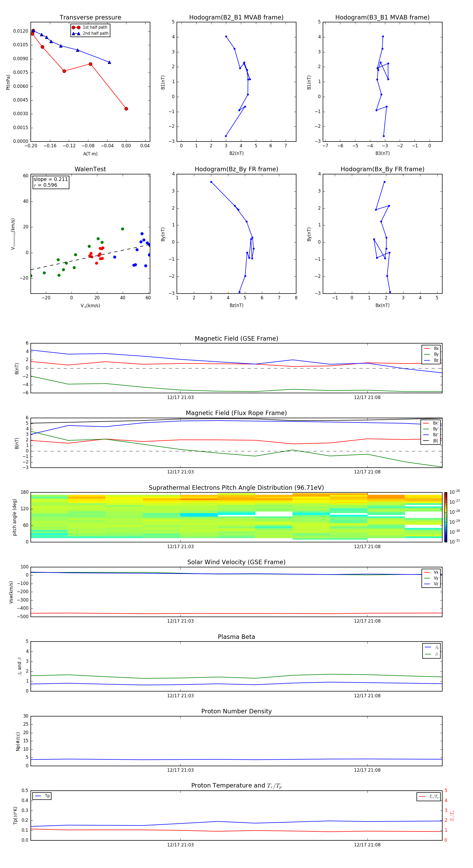
Task: Click the 'Bz(nT)' x-axis label
Action: pyautogui.click(x=236, y=305)
